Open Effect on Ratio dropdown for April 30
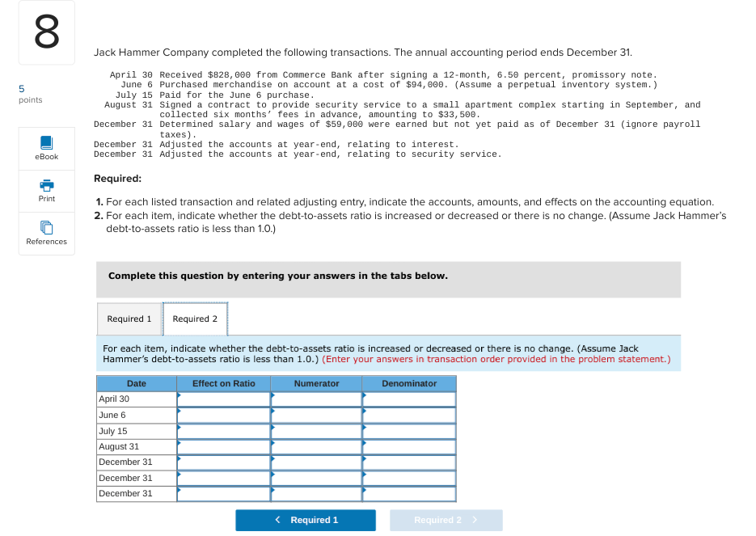 click(224, 399)
